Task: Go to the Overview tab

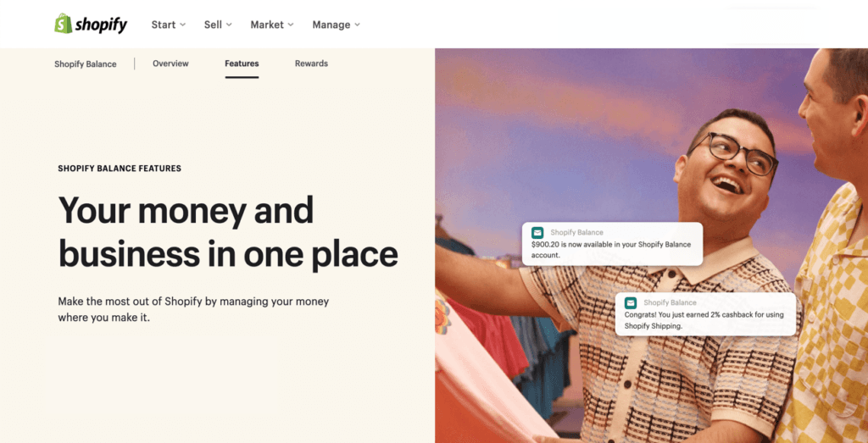Action: click(x=170, y=64)
